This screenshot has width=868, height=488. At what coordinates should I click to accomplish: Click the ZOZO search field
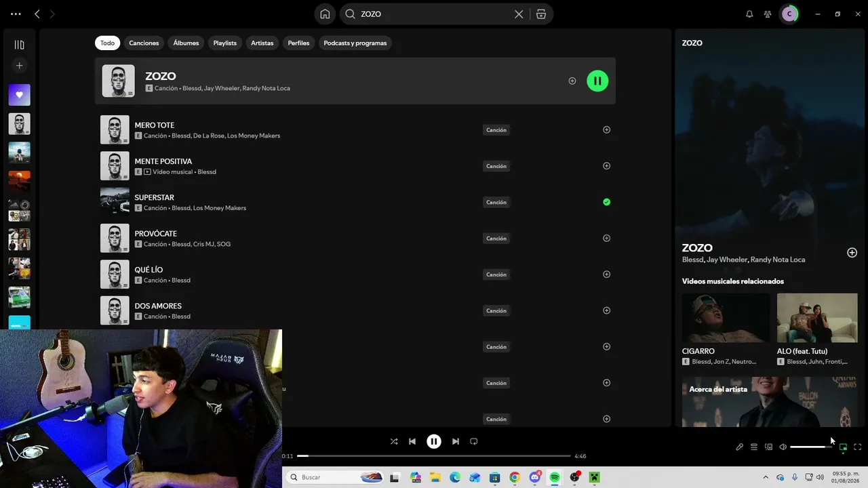click(x=433, y=14)
